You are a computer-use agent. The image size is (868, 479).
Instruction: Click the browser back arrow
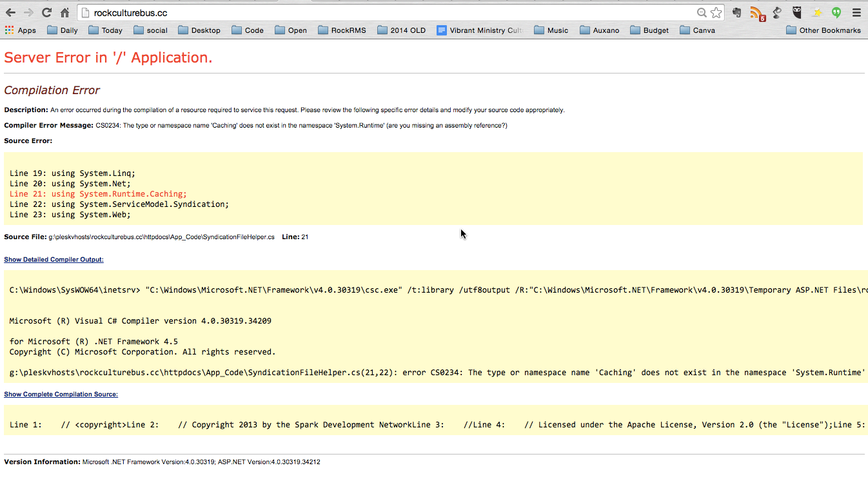point(10,13)
